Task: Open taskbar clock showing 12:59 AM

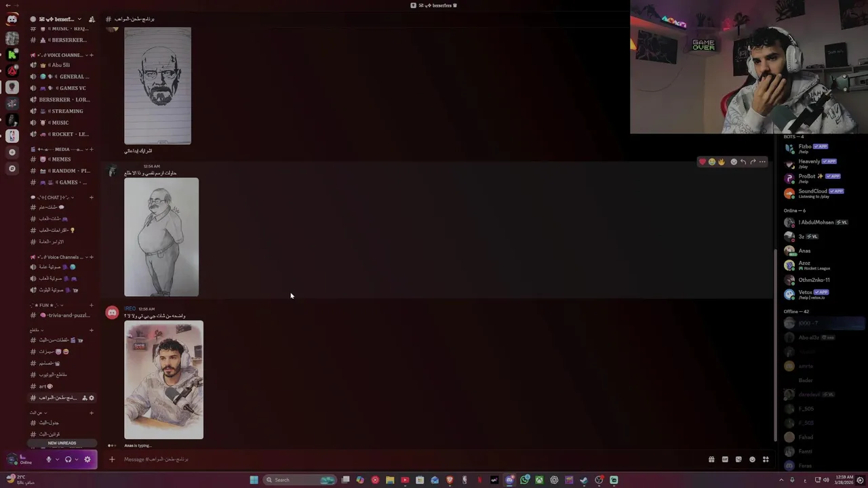Action: [x=844, y=479]
